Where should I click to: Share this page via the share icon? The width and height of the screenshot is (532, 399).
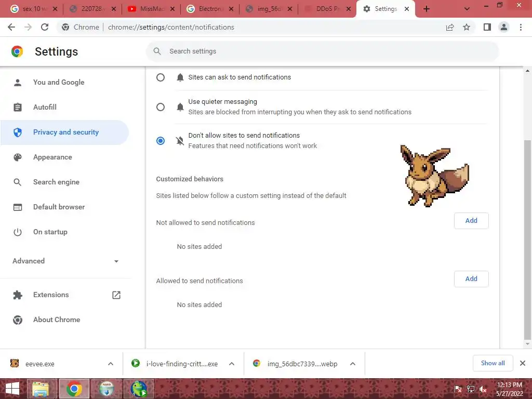pyautogui.click(x=450, y=27)
